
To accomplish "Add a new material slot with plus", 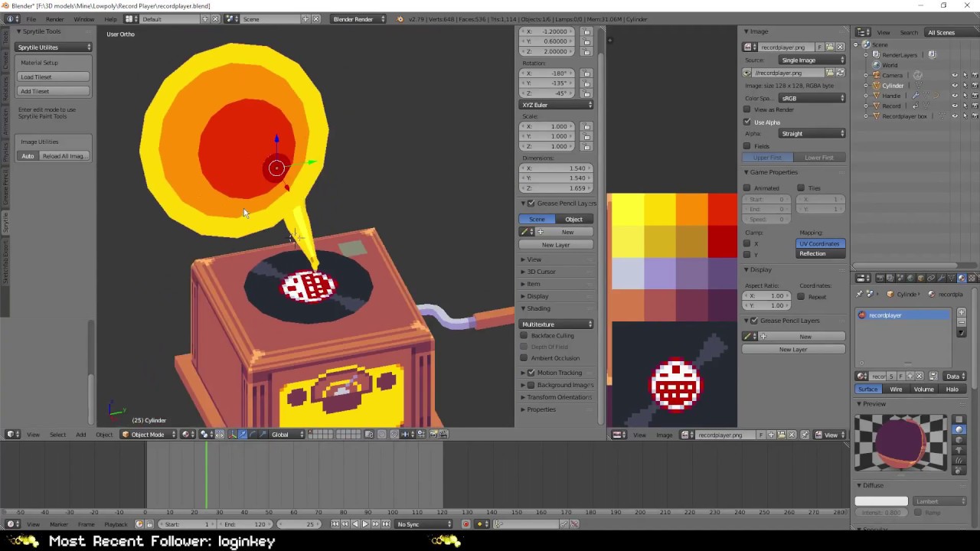I will [962, 312].
